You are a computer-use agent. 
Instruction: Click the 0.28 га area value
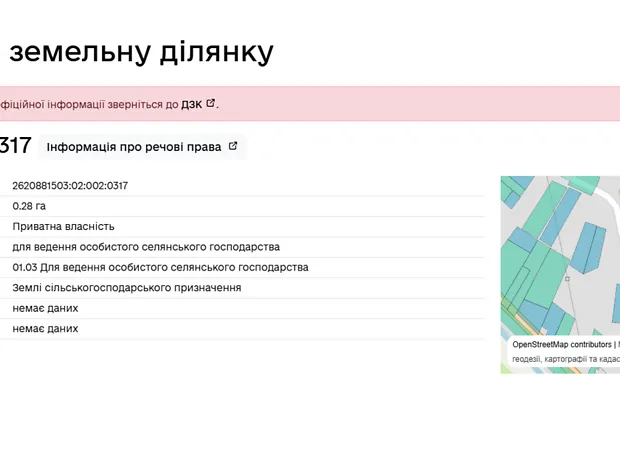[x=29, y=206]
